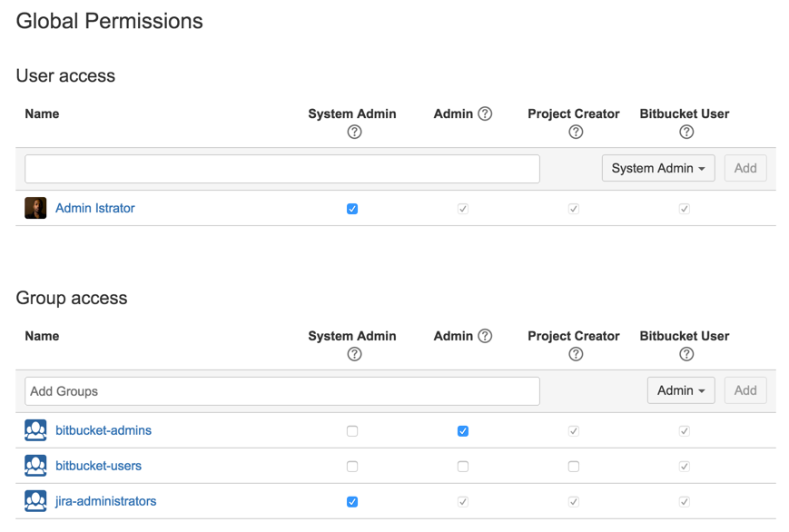Screen dimensions: 789x532
Task: Click help icon under User access System Admin
Action: point(354,133)
